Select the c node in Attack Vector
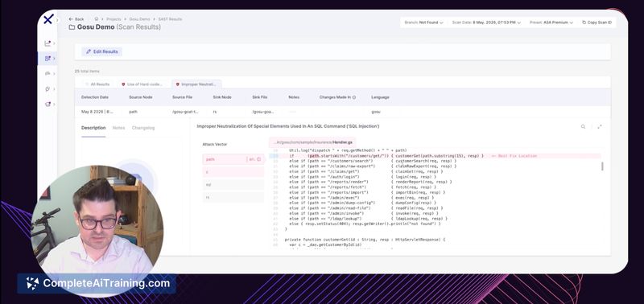The width and height of the screenshot is (644, 304). point(233,172)
